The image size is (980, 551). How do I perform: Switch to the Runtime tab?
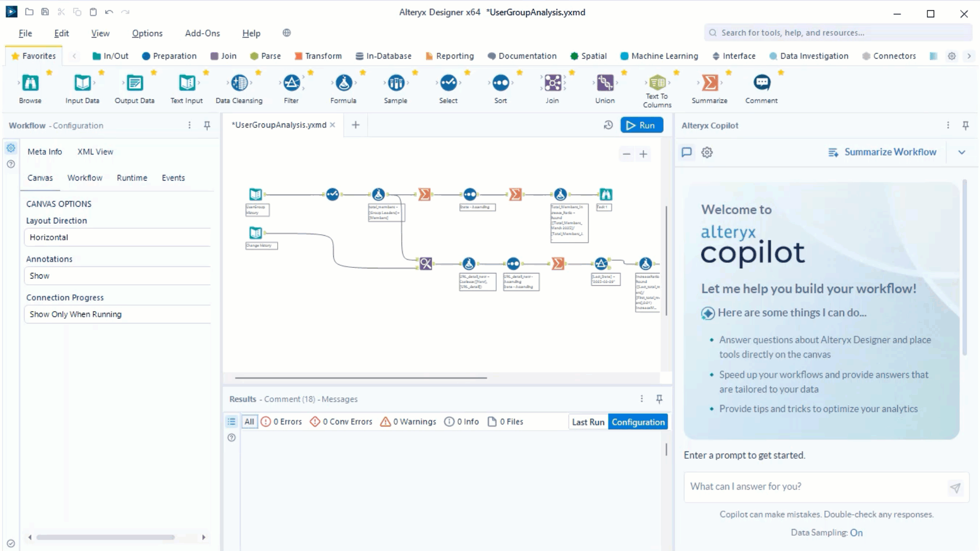[132, 178]
